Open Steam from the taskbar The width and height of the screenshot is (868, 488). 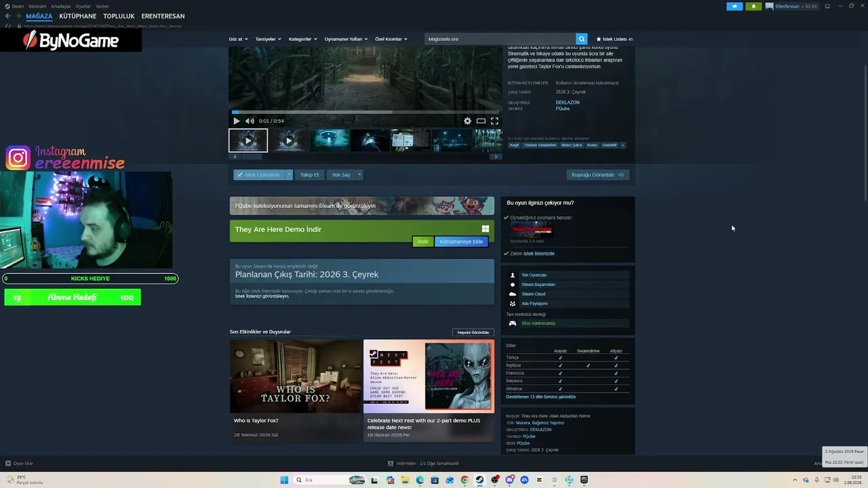479,480
